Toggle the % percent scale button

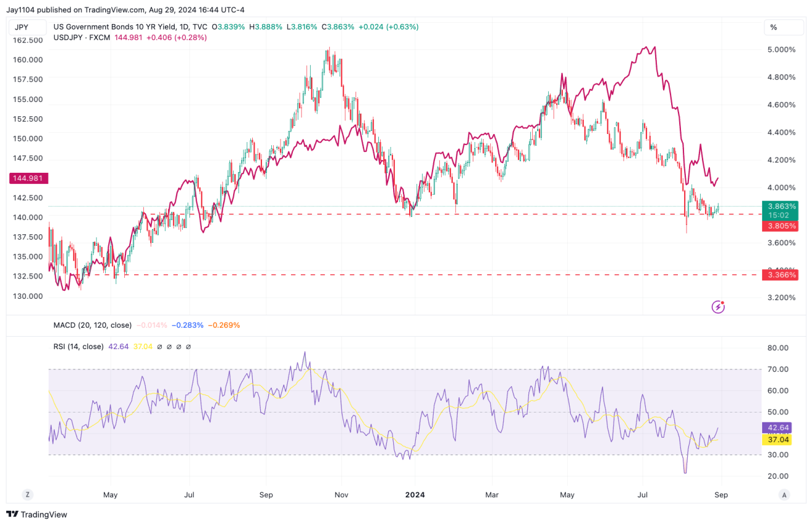pyautogui.click(x=783, y=28)
